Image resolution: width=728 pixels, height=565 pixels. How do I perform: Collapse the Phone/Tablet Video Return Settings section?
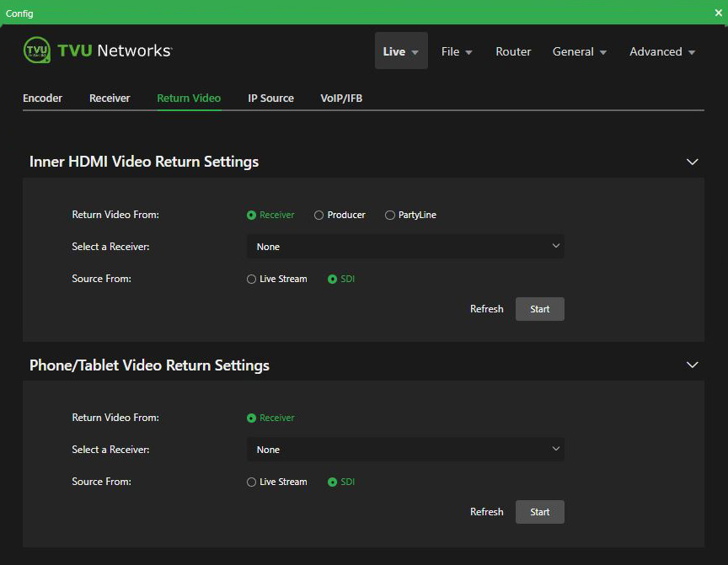coord(692,365)
